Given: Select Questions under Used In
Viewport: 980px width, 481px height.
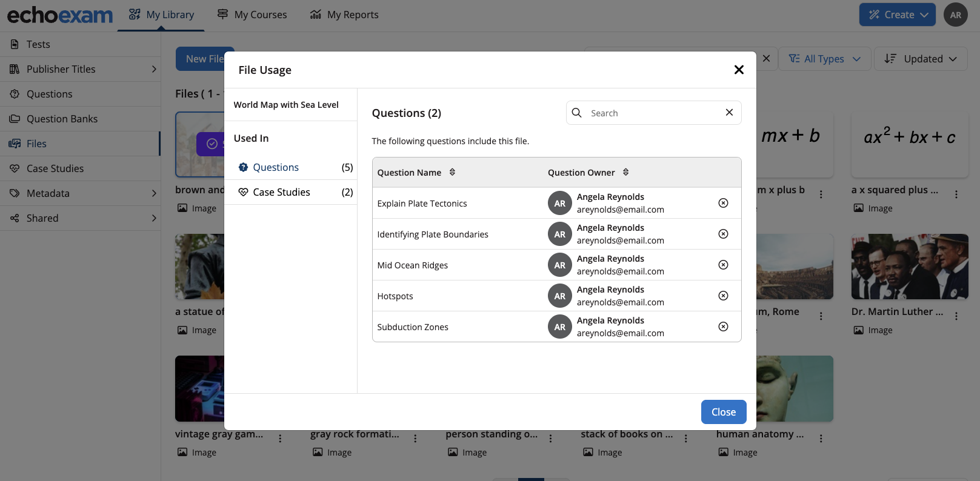Looking at the screenshot, I should coord(291,167).
